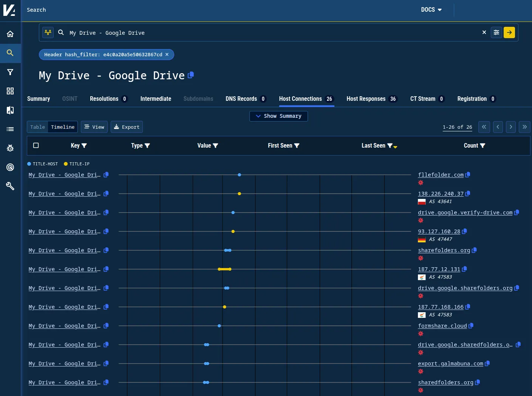Click red gear icon under fllefolder.com
Viewport: 532px width, 396px height.
click(421, 183)
